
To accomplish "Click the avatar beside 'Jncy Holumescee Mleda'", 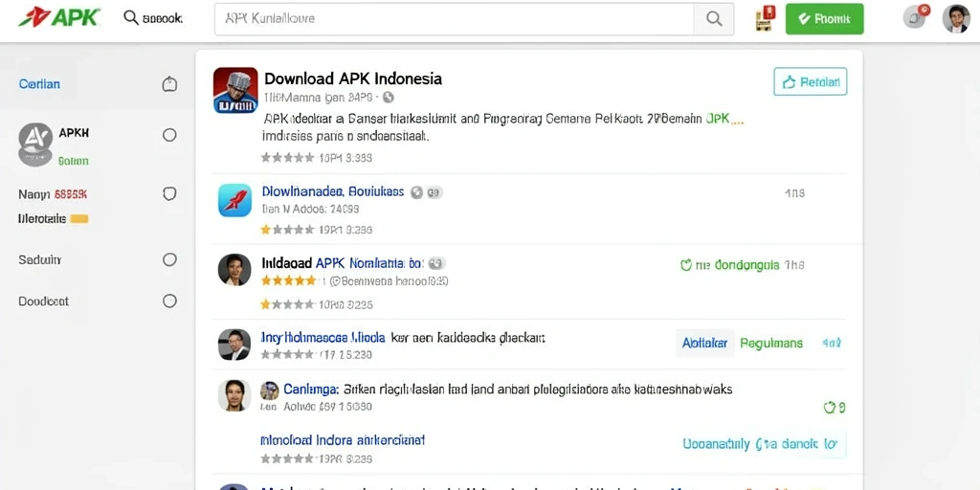I will [x=234, y=345].
